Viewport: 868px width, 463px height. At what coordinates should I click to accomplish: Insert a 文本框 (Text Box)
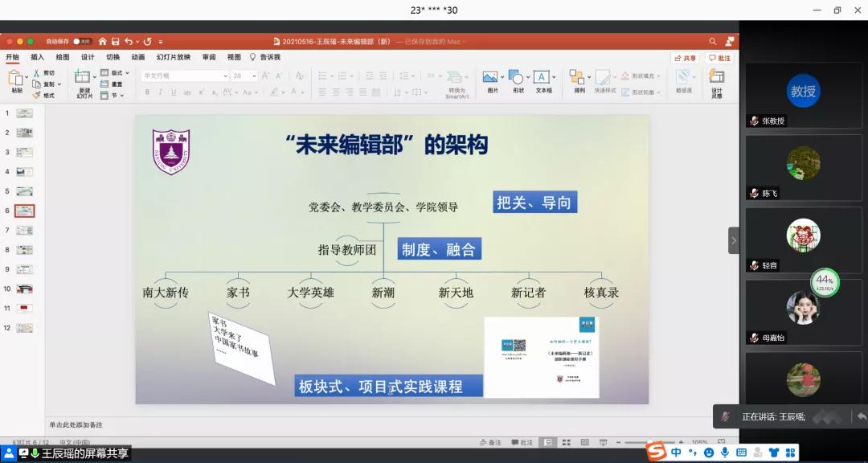[x=542, y=79]
